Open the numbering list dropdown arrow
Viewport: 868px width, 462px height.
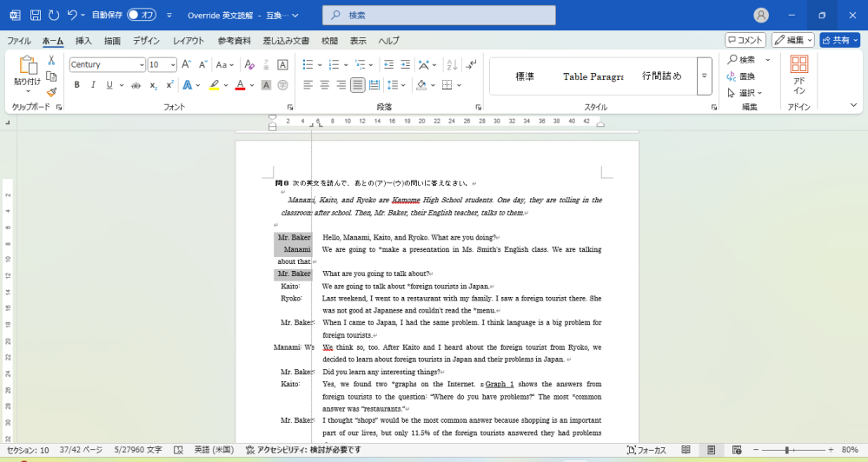coord(346,65)
